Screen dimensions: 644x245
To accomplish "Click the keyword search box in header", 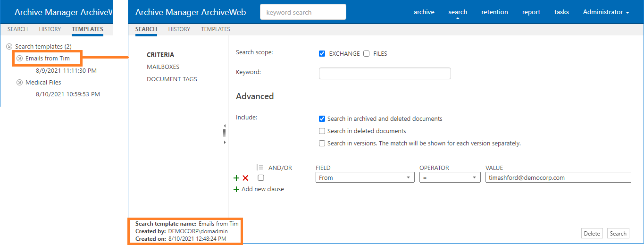I will (x=303, y=12).
